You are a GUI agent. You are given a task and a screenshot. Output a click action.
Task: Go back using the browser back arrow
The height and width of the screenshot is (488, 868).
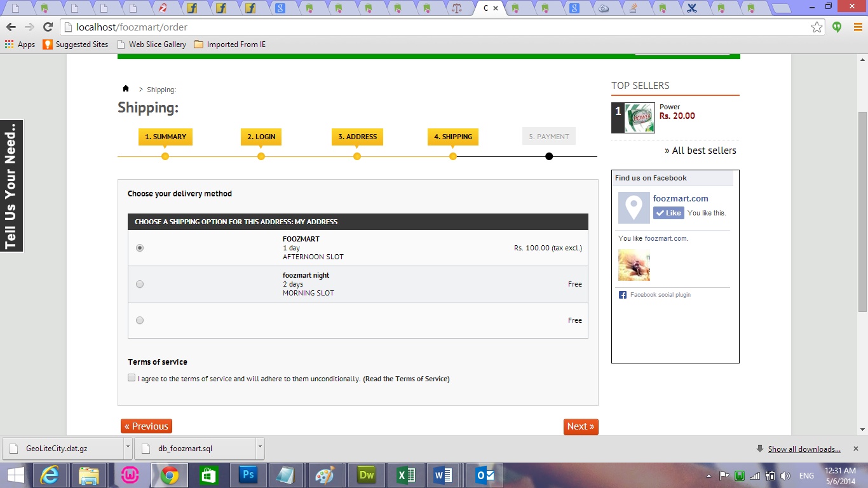click(x=11, y=27)
